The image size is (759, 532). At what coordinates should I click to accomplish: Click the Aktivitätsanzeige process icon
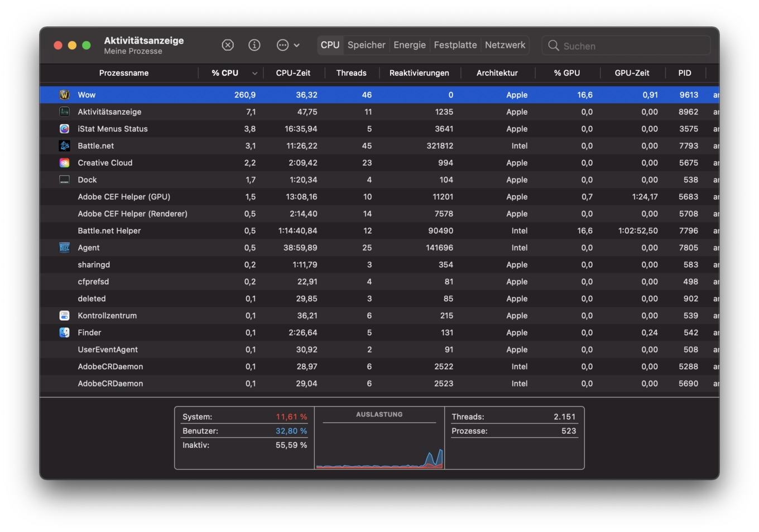65,112
